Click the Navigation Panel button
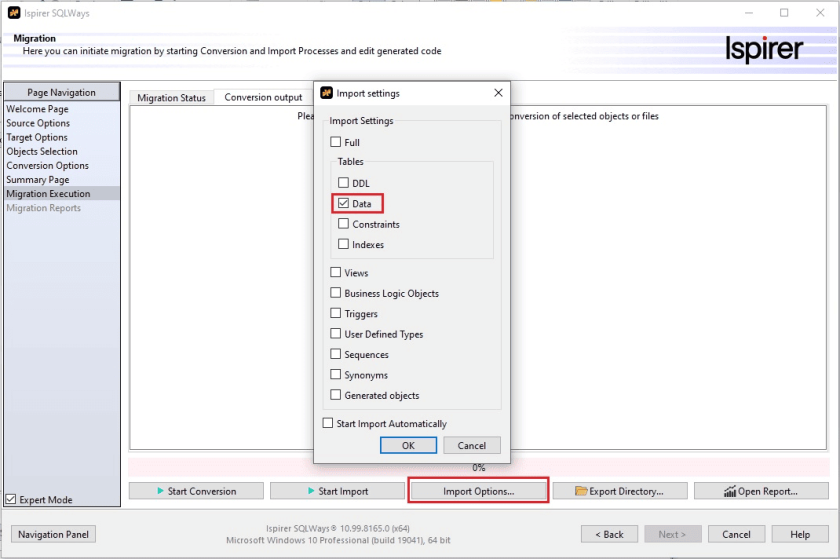Screen dimensions: 840x559 click(53, 534)
